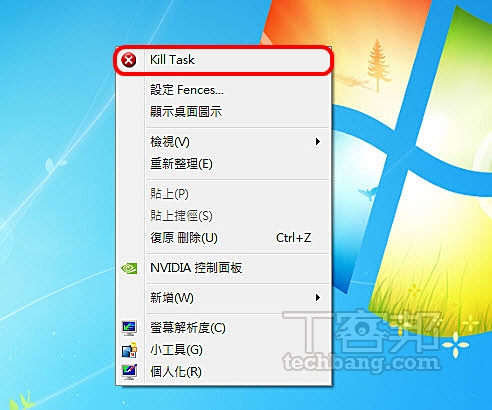Viewport: 492px width, 410px height.
Task: Click the personalize icon beside 個人化(R)
Action: 129,372
